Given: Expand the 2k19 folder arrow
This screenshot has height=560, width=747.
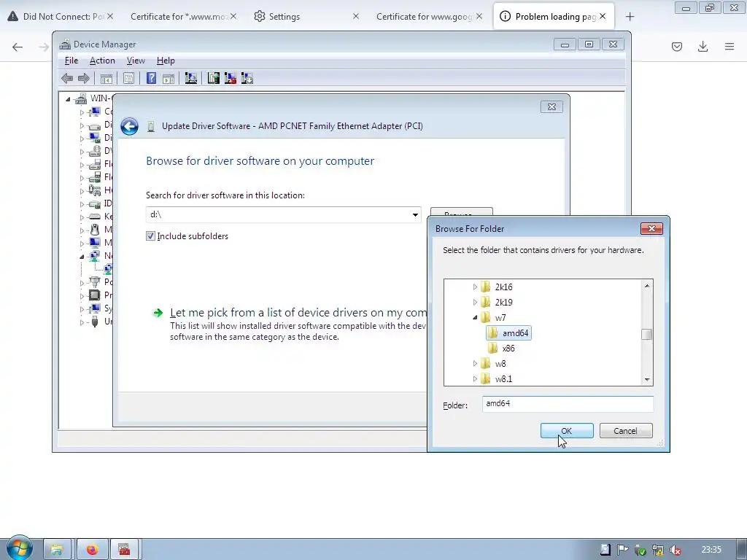Looking at the screenshot, I should 475,302.
